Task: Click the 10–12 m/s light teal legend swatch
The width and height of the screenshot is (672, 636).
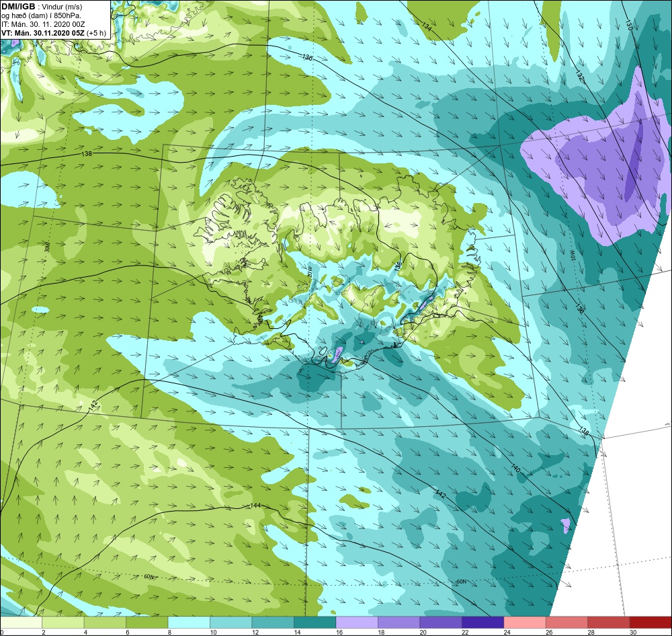Action: coord(231,623)
